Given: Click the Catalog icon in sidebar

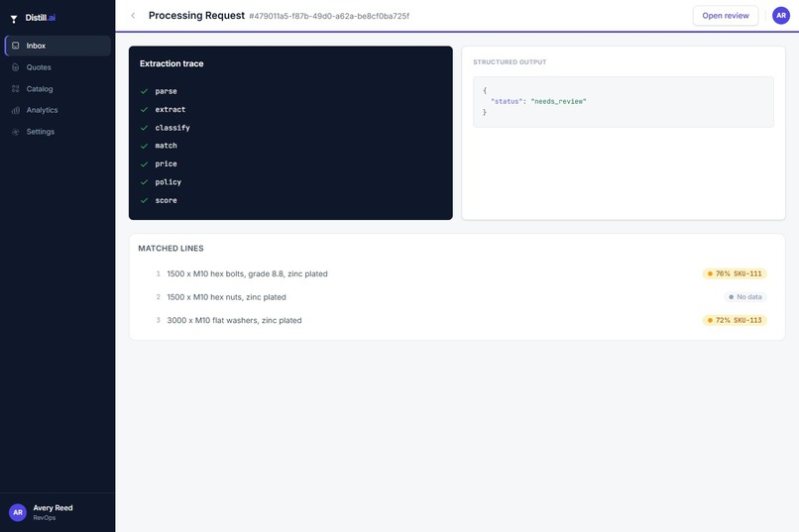Looking at the screenshot, I should (16, 88).
